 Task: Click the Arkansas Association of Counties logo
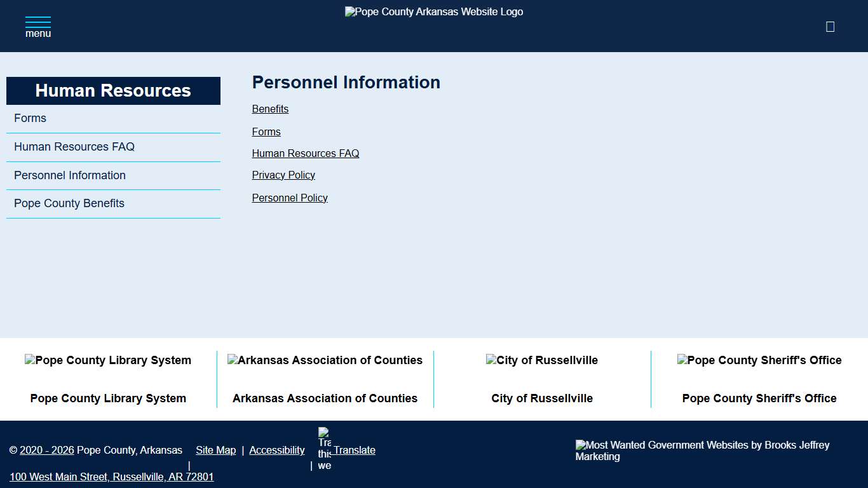click(x=325, y=360)
